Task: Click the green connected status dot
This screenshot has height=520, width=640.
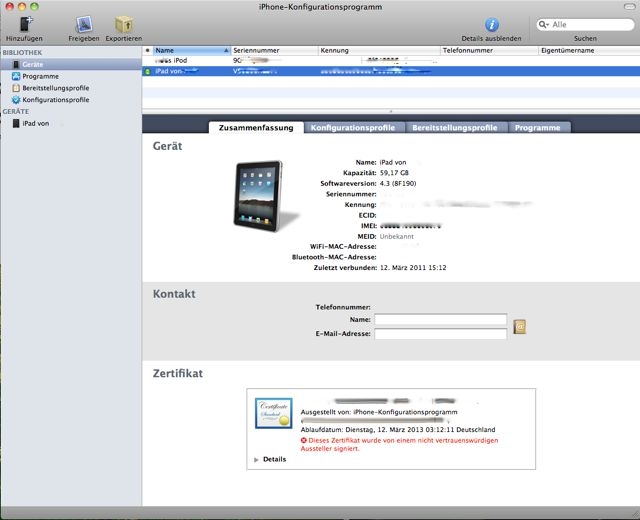Action: coord(147,71)
